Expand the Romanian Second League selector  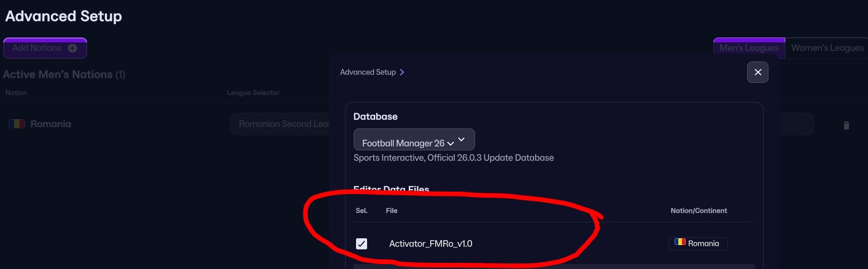280,124
